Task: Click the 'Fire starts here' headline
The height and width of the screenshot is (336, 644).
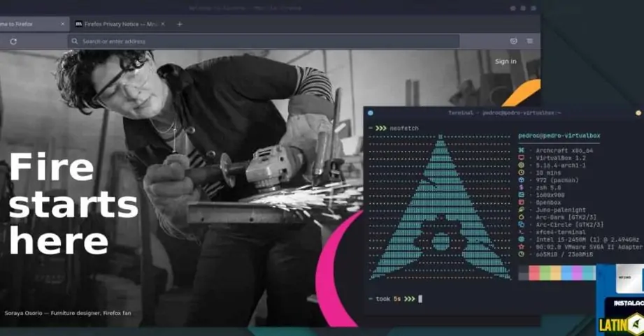Action: coord(73,204)
